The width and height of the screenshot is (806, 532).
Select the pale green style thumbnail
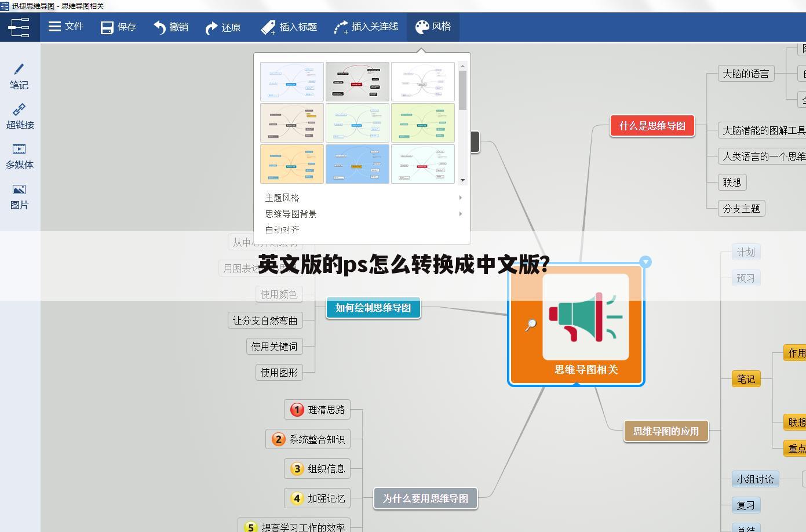pyautogui.click(x=358, y=123)
